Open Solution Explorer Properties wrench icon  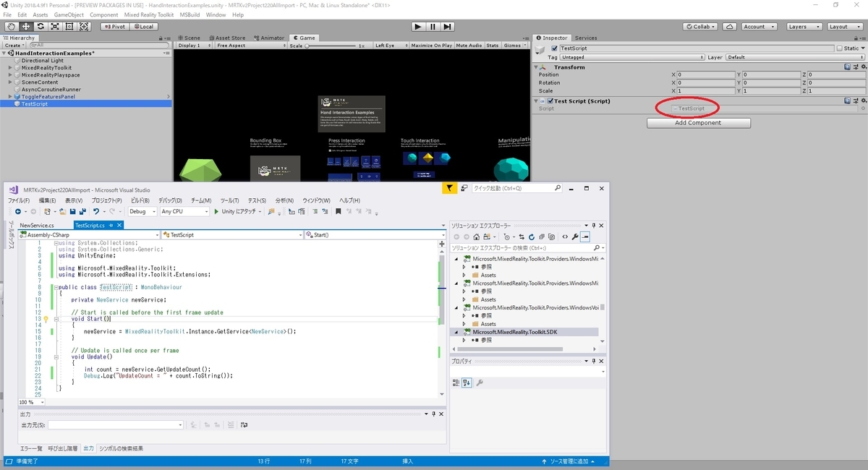[575, 236]
